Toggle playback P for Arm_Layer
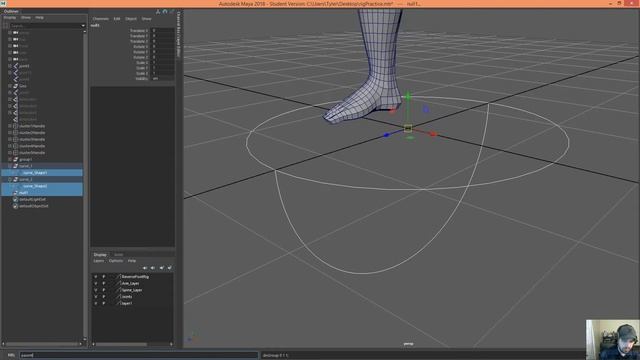640x360 pixels. pyautogui.click(x=104, y=283)
